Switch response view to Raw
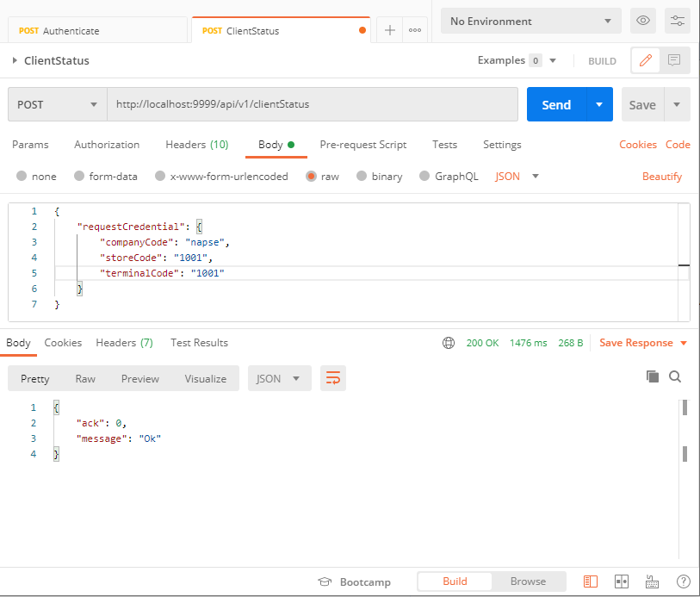The height and width of the screenshot is (597, 700). [x=85, y=379]
